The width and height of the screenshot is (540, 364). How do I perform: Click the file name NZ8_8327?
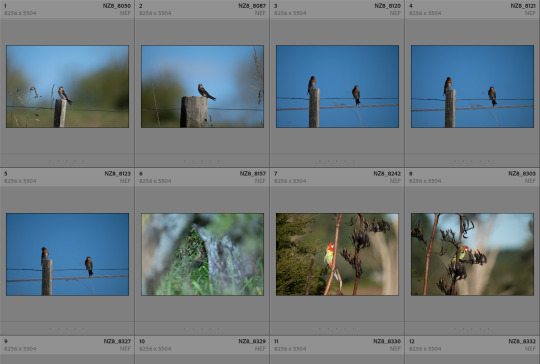coord(117,341)
